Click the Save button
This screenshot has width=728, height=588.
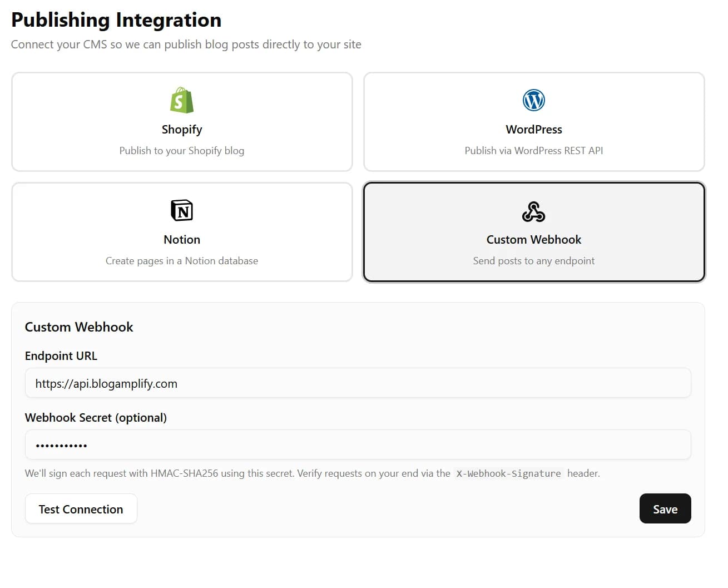665,508
